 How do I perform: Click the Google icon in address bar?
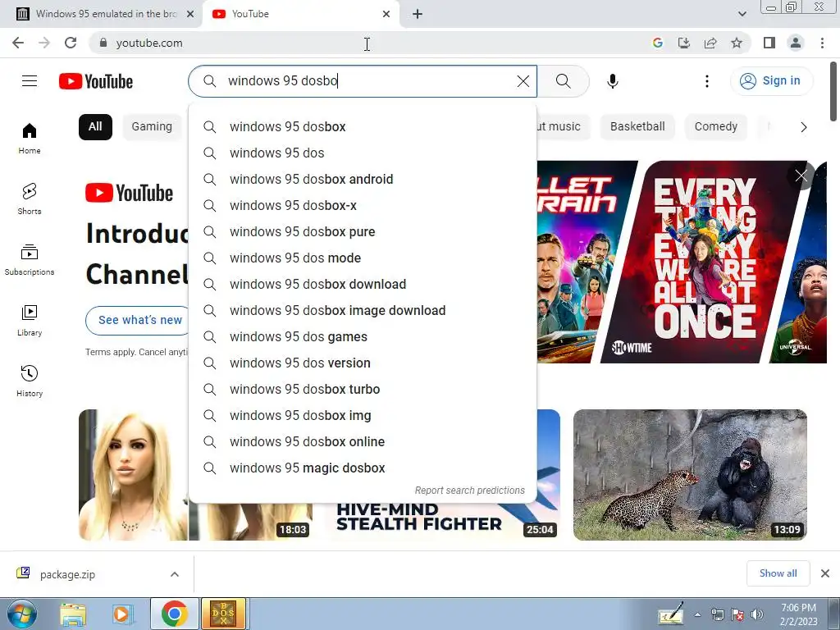[658, 43]
